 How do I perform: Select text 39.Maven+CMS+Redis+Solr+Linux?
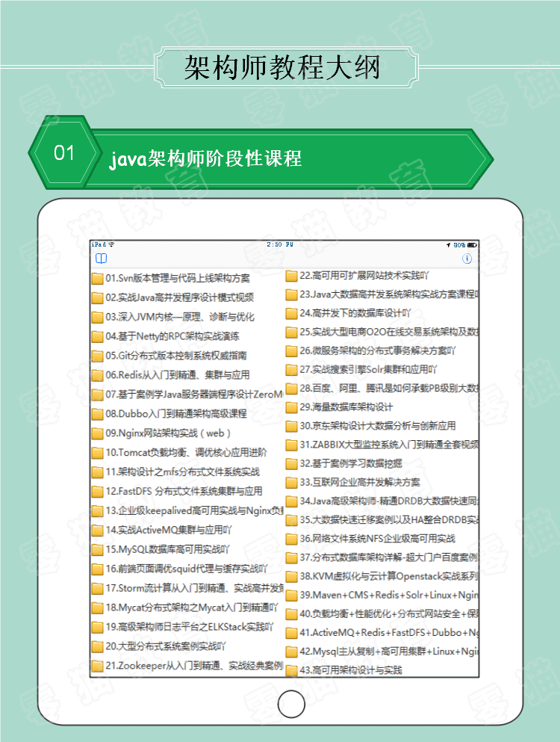pyautogui.click(x=389, y=595)
